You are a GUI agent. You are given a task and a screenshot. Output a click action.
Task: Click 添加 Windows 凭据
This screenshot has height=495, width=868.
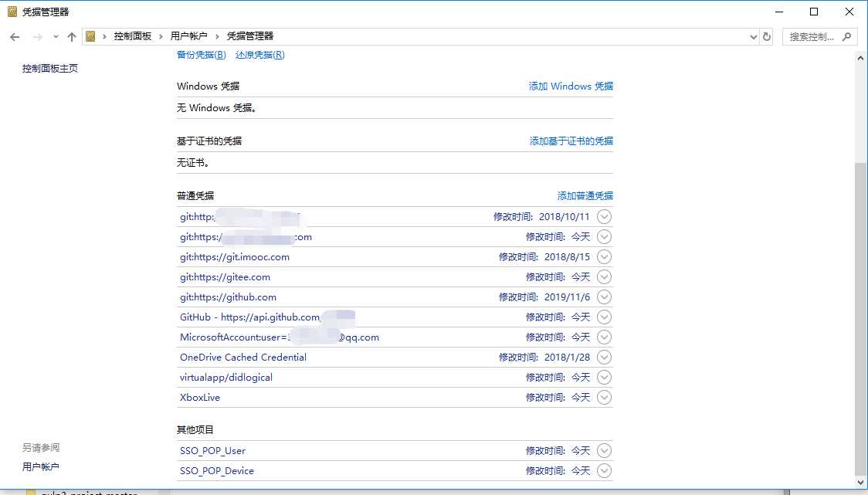(571, 86)
